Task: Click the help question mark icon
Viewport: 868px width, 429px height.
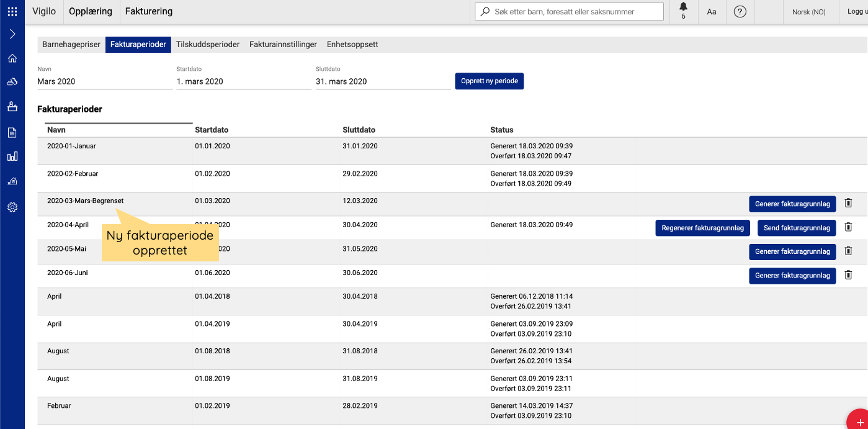Action: coord(740,12)
